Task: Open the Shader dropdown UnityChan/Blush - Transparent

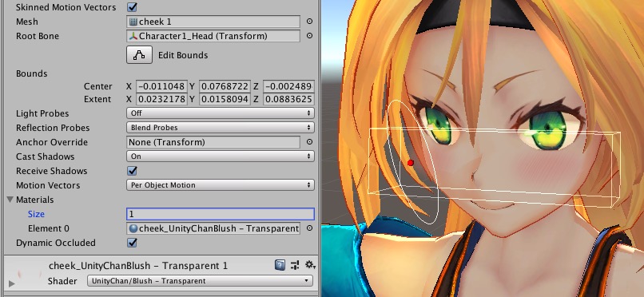Action: 200,281
